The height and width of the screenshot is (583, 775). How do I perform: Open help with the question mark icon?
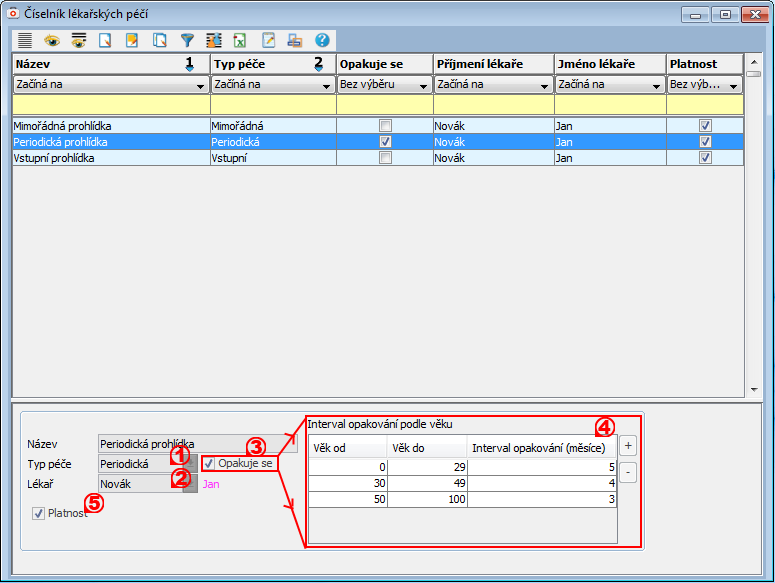point(322,41)
